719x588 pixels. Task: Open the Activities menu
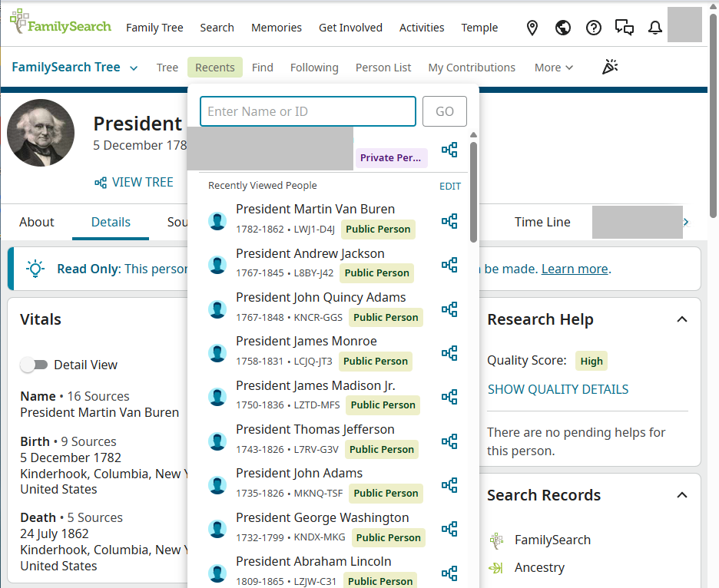[422, 28]
